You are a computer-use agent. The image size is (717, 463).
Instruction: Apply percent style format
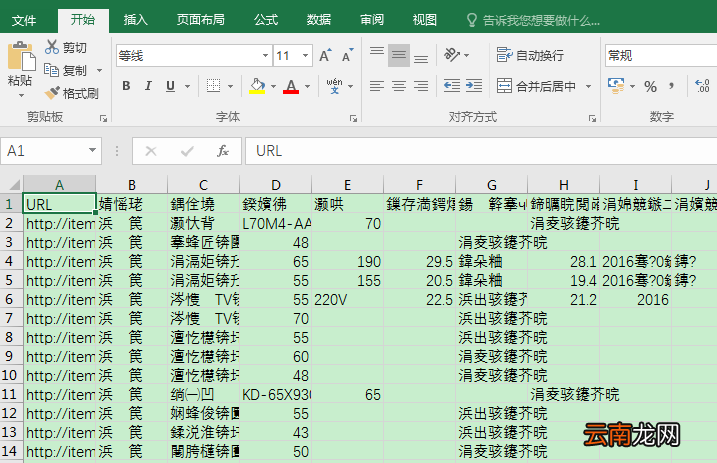[650, 86]
